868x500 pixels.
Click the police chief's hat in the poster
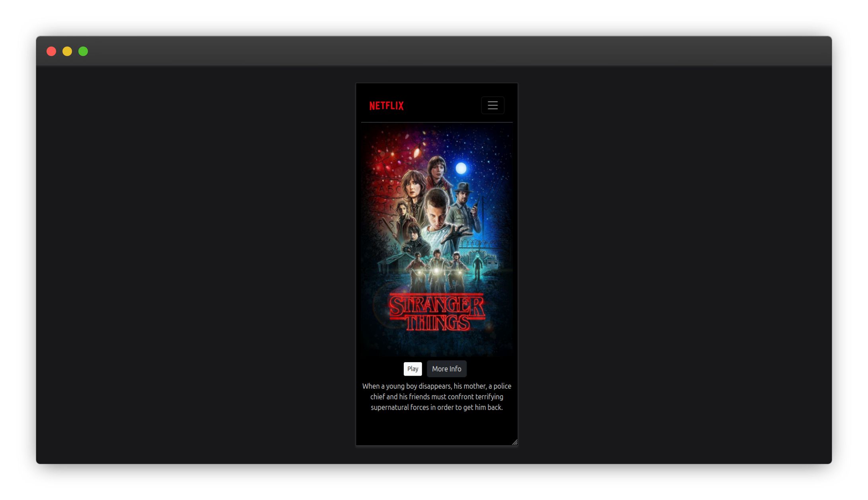click(463, 187)
